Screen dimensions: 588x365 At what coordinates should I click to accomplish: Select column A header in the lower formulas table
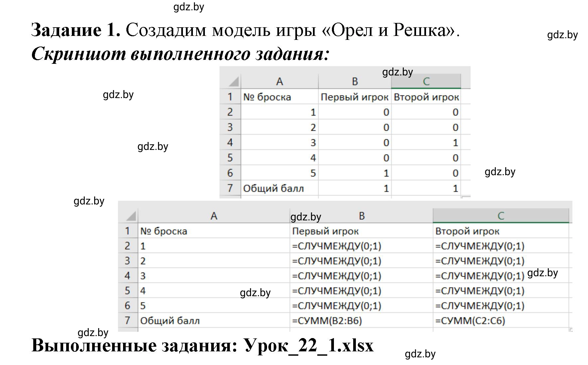214,216
